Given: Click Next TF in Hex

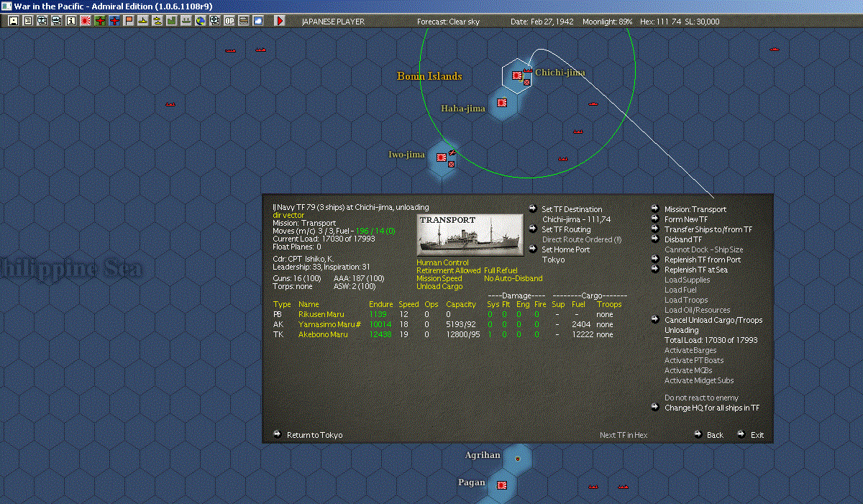Looking at the screenshot, I should (x=624, y=435).
